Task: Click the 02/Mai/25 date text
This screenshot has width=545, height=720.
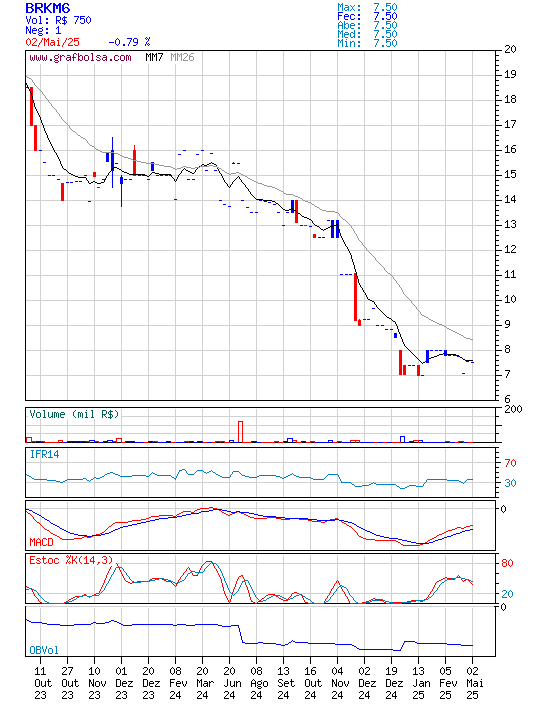Action: pyautogui.click(x=52, y=42)
